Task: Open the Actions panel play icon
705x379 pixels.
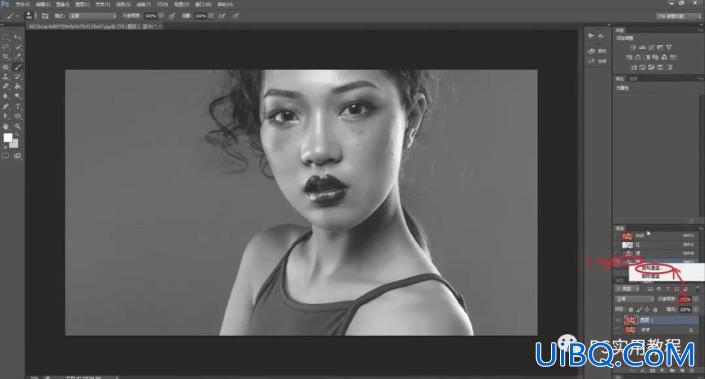Action: 591,36
